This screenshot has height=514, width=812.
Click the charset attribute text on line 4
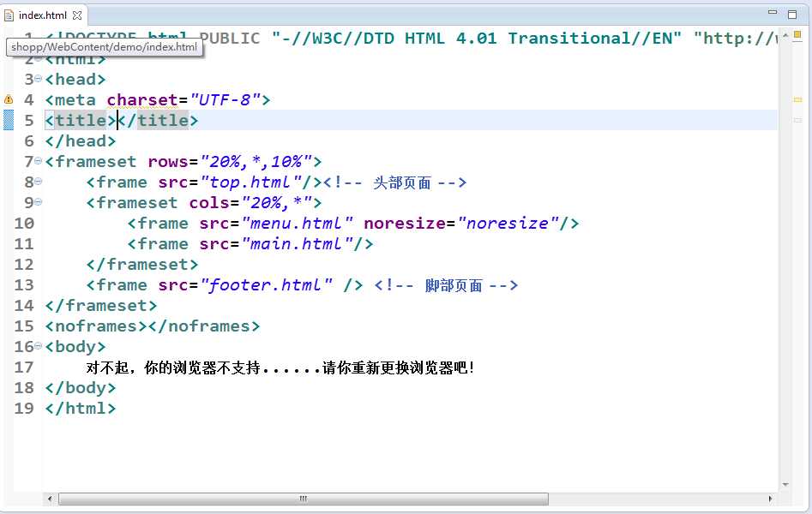pos(142,99)
